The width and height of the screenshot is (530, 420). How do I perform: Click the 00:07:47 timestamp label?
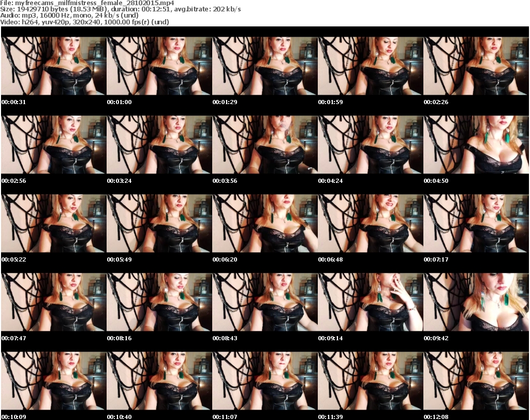(13, 338)
